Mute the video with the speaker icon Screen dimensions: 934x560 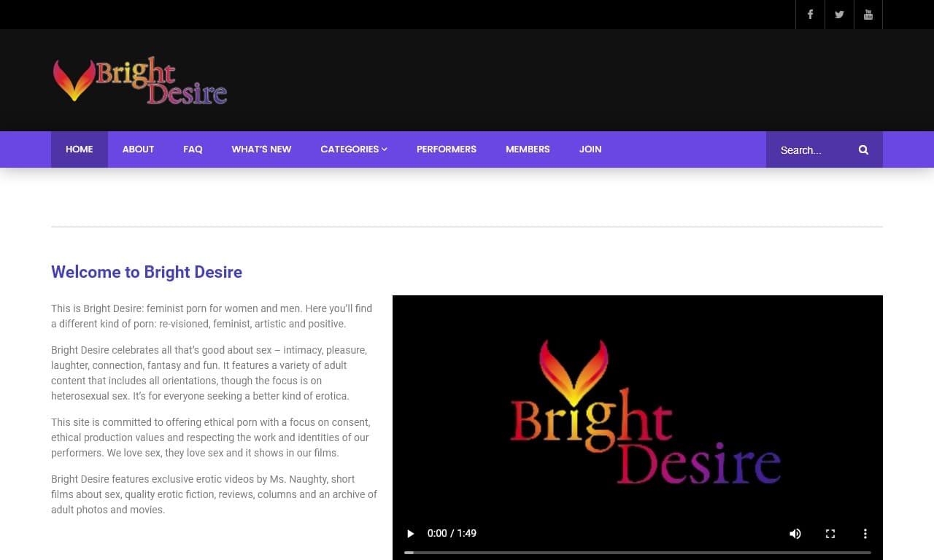click(x=795, y=533)
